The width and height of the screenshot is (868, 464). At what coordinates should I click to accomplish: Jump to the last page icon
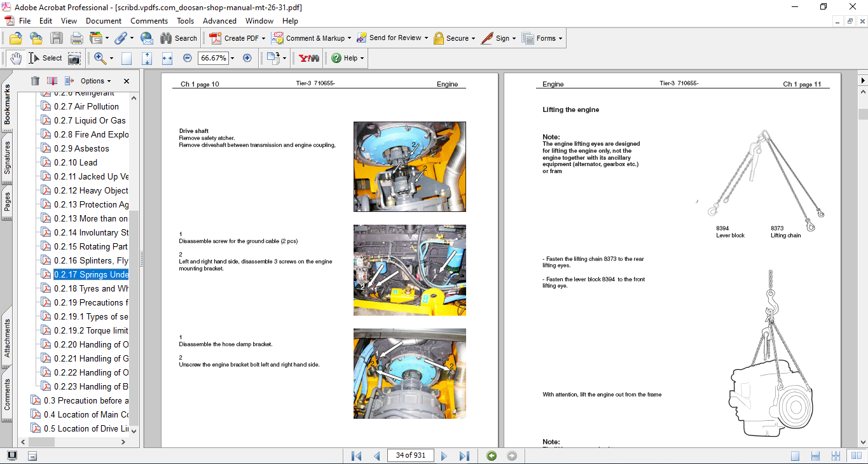pyautogui.click(x=464, y=456)
